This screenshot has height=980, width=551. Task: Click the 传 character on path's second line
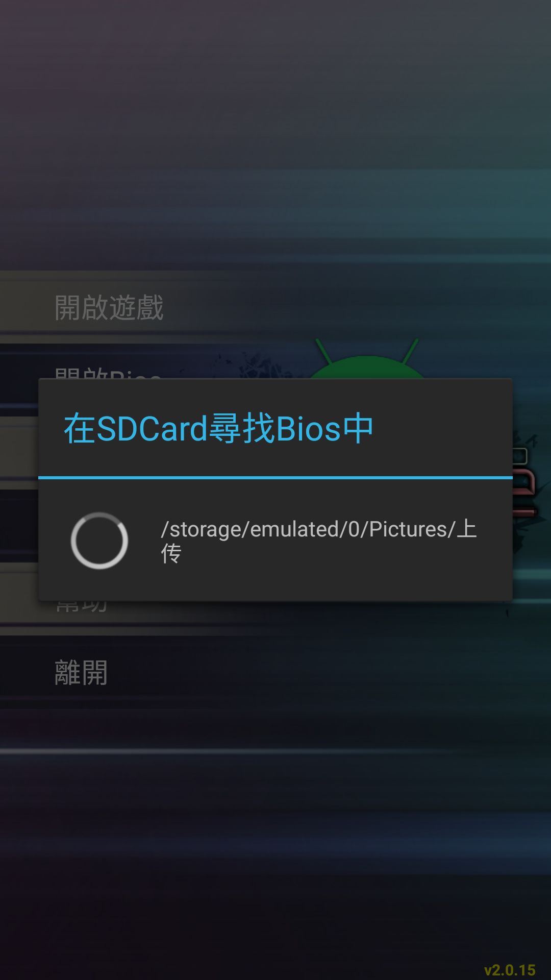tap(171, 553)
